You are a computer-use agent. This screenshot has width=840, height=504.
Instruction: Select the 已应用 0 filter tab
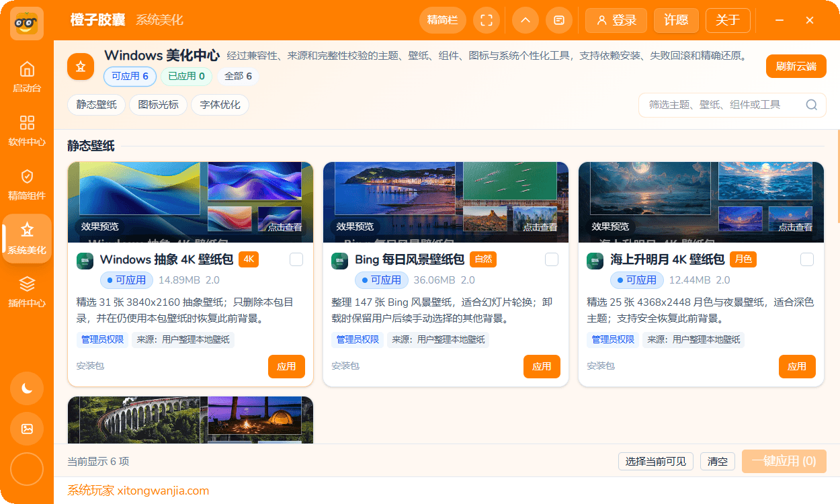[186, 77]
